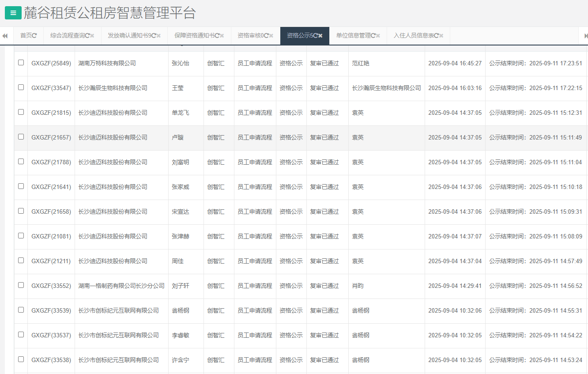The height and width of the screenshot is (374, 588).
Task: Check the box for row GXGZF(25849)
Action: (x=21, y=63)
